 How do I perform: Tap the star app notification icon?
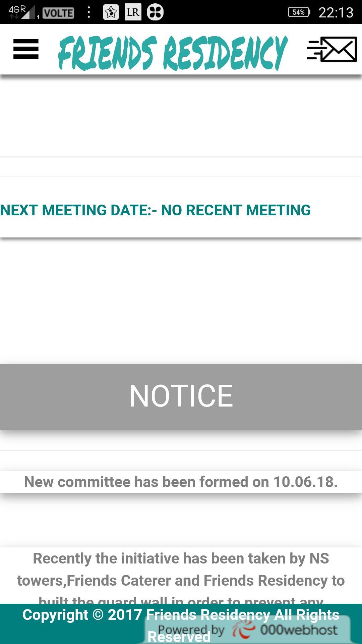(111, 12)
